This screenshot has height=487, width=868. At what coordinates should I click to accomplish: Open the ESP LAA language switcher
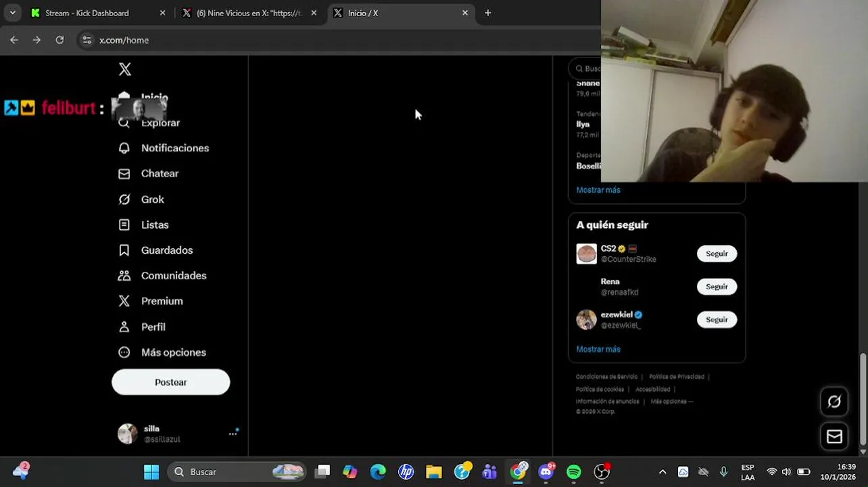point(748,472)
